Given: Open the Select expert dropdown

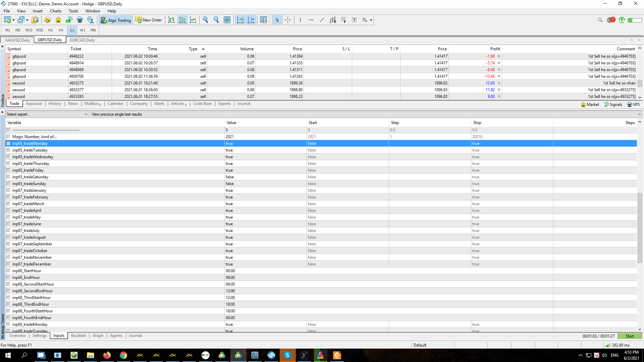Looking at the screenshot, I should (47, 114).
